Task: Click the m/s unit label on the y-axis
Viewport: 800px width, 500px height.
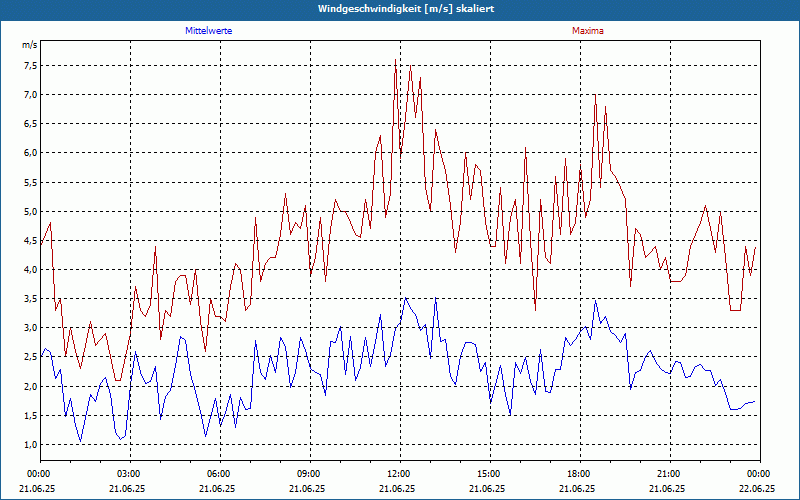Action: point(30,45)
